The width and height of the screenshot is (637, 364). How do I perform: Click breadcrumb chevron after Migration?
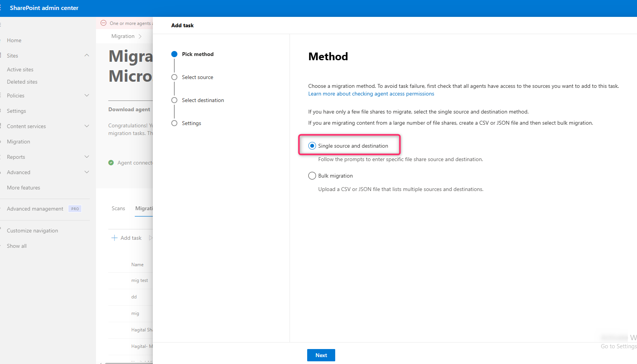tap(140, 36)
